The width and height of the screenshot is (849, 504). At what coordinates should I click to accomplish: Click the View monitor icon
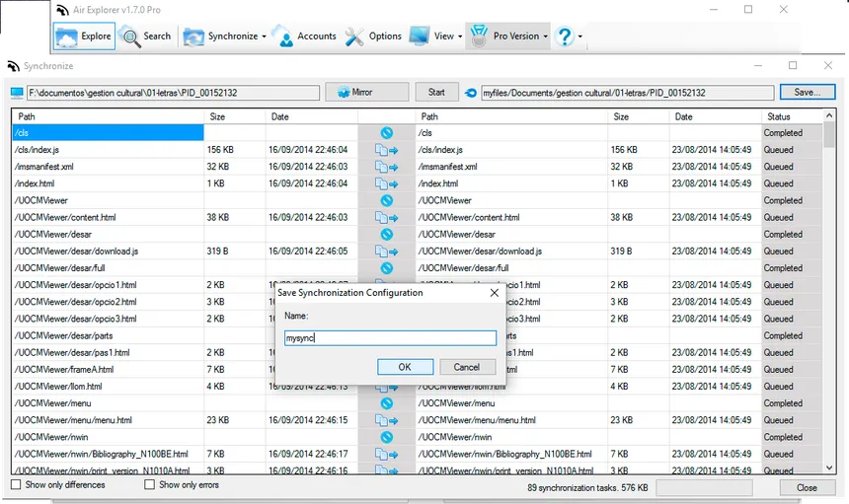coord(420,36)
